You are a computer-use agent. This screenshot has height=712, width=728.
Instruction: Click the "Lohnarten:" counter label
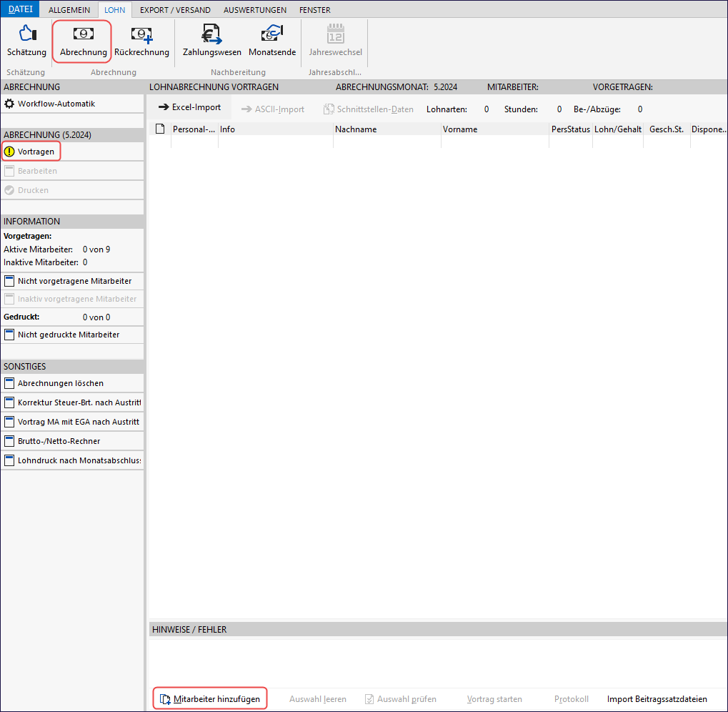click(x=447, y=109)
